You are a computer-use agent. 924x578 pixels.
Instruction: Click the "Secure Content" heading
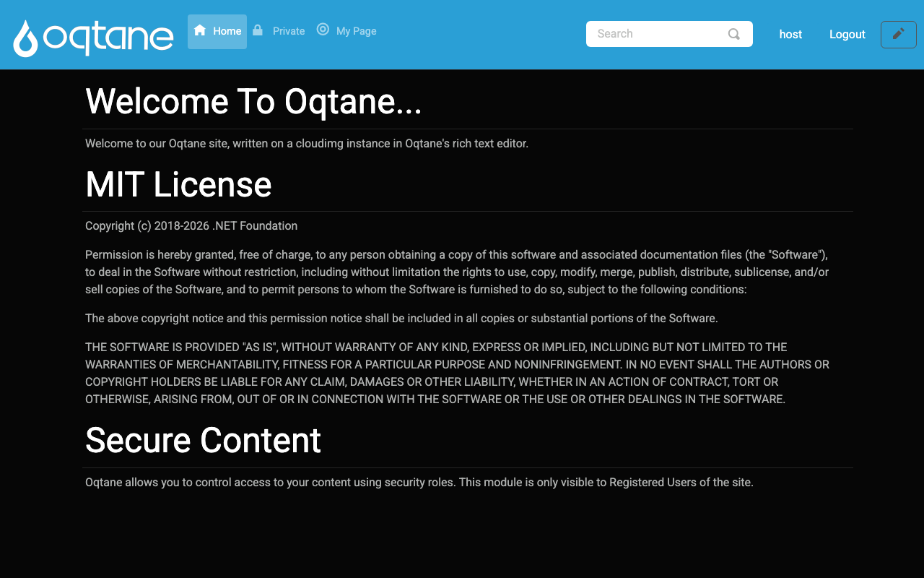pos(203,440)
